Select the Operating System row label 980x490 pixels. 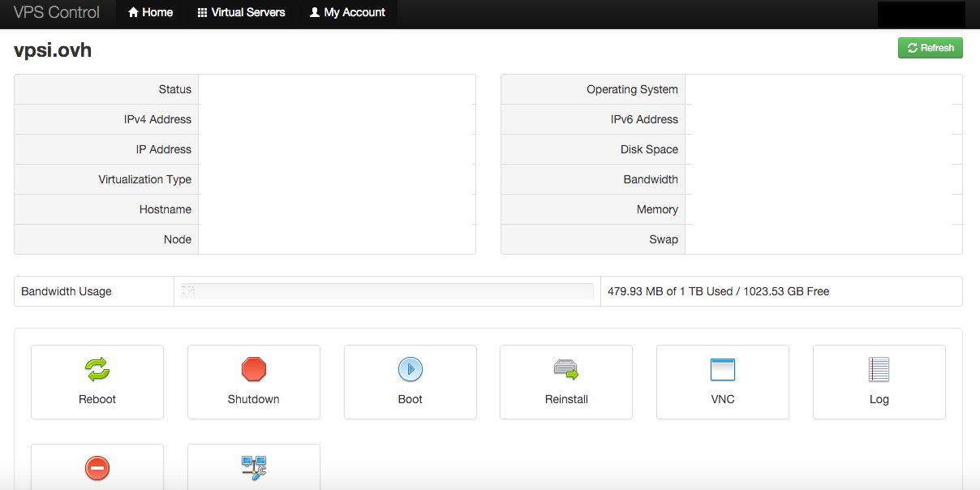click(x=632, y=89)
